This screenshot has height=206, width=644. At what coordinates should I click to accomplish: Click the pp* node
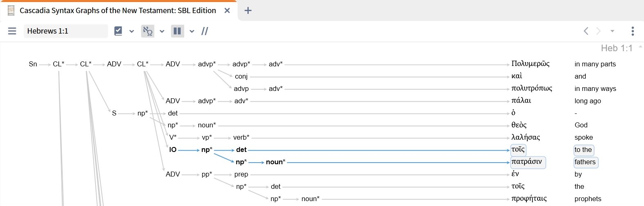click(207, 174)
